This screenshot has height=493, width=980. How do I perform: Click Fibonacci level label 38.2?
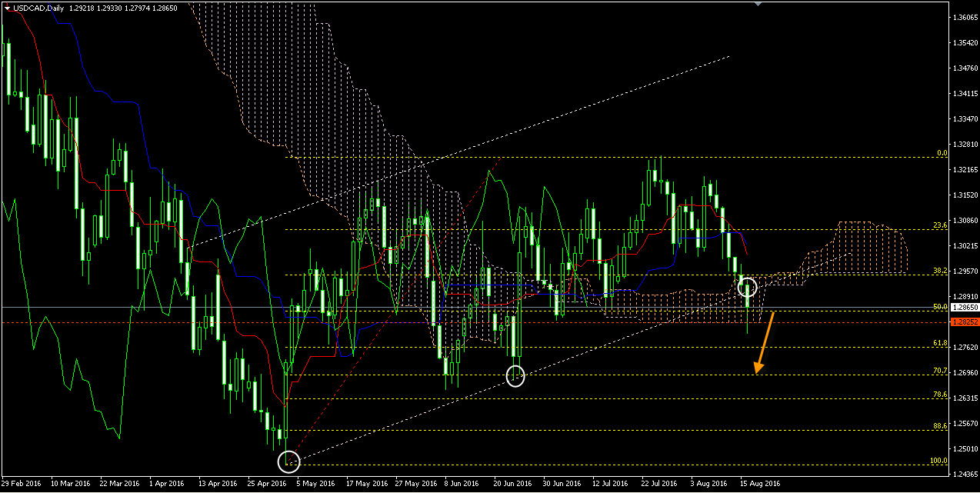coord(940,270)
